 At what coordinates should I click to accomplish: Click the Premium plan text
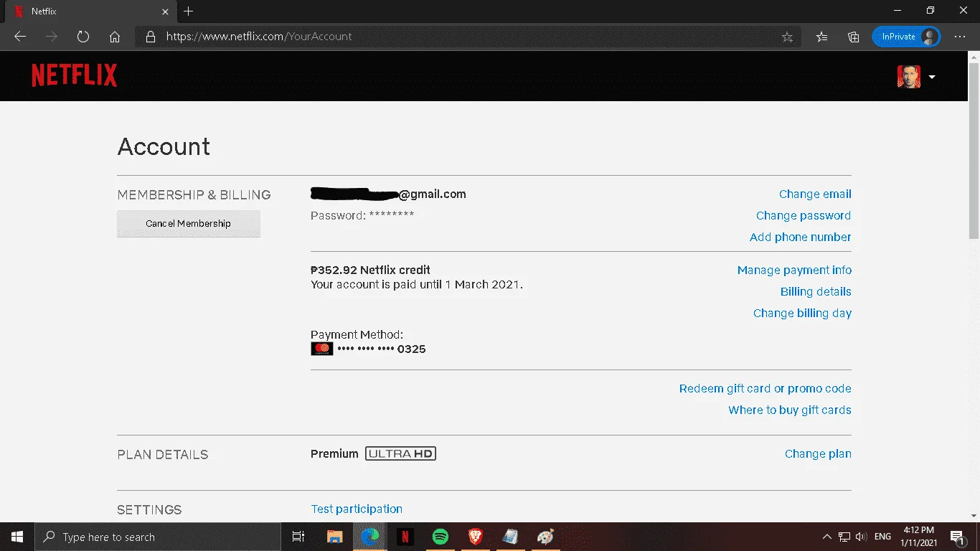point(334,453)
